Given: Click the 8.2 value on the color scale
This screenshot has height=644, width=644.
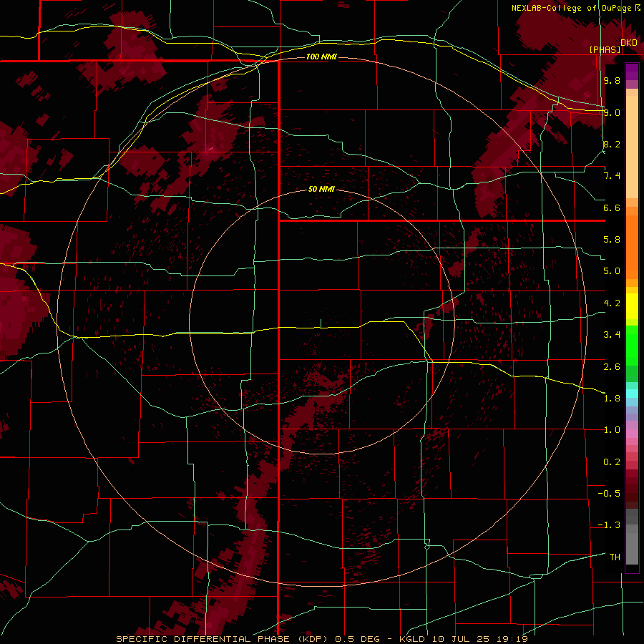Looking at the screenshot, I should pyautogui.click(x=612, y=144).
